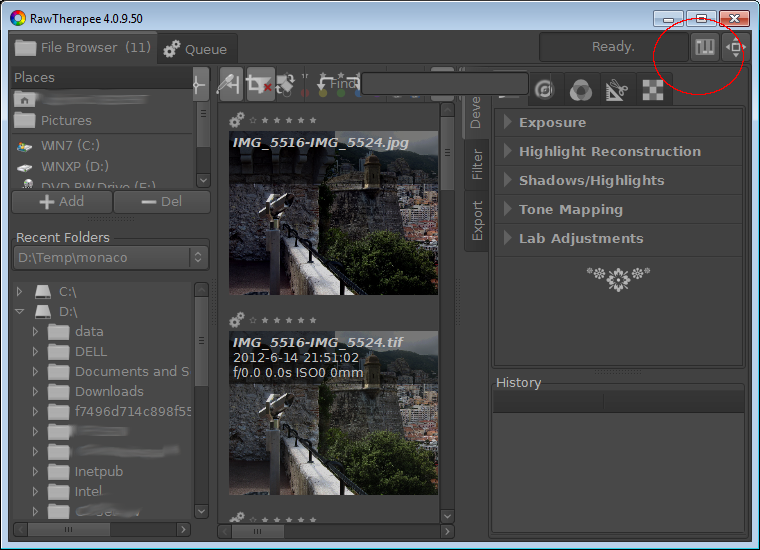
Task: Switch to the Queue tab
Action: pyautogui.click(x=196, y=49)
